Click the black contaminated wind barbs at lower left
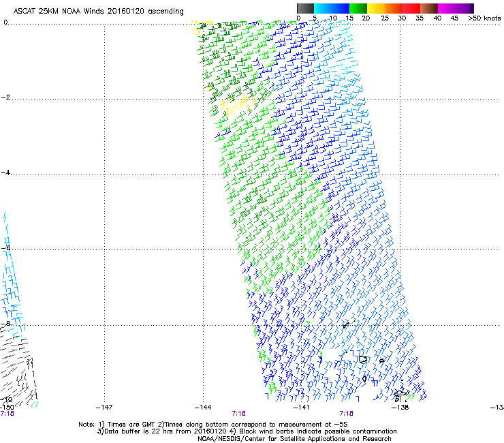Viewport: 504px width, 443px height. click(18, 367)
